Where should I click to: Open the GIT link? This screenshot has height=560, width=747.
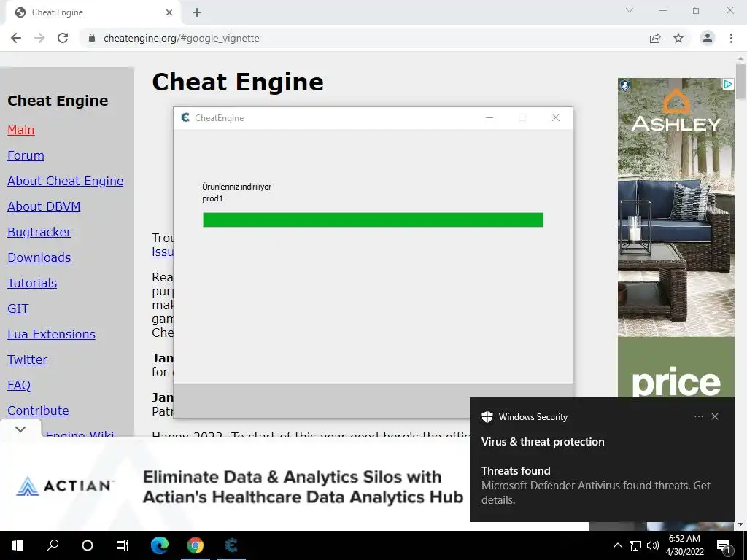[18, 308]
